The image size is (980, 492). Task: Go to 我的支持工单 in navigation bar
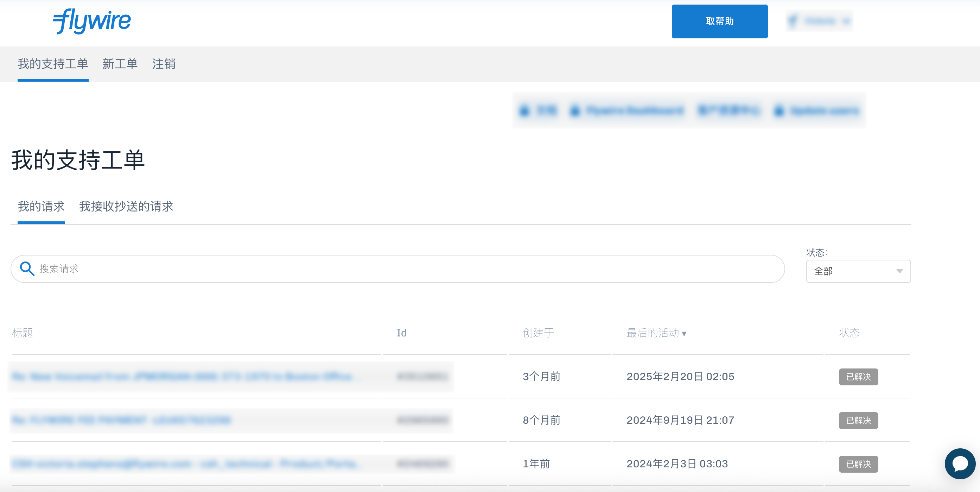pyautogui.click(x=53, y=64)
